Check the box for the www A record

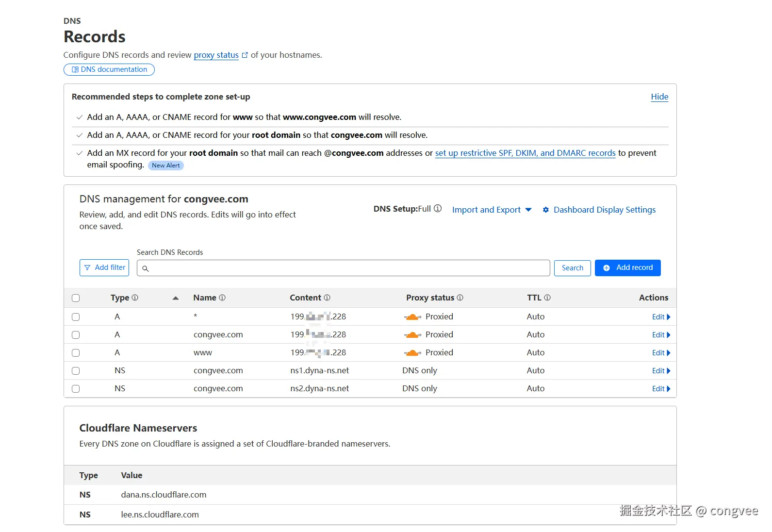(x=76, y=353)
